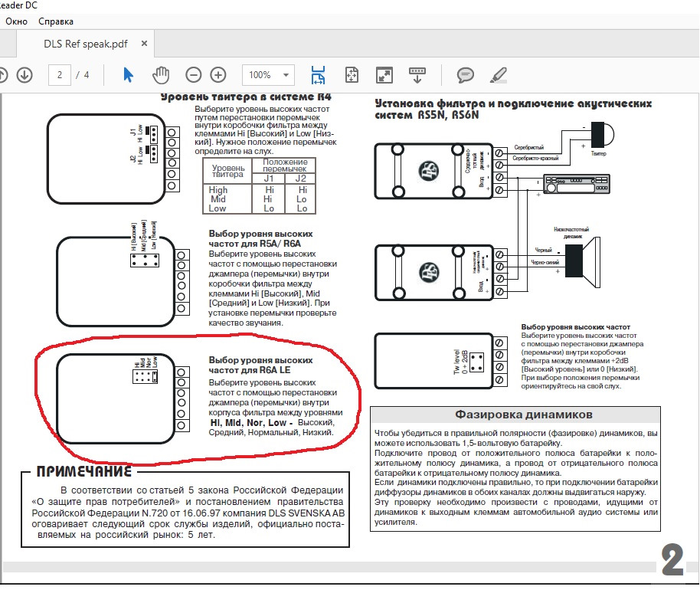Click the page number field showing 2
The image size is (700, 590).
[x=60, y=75]
